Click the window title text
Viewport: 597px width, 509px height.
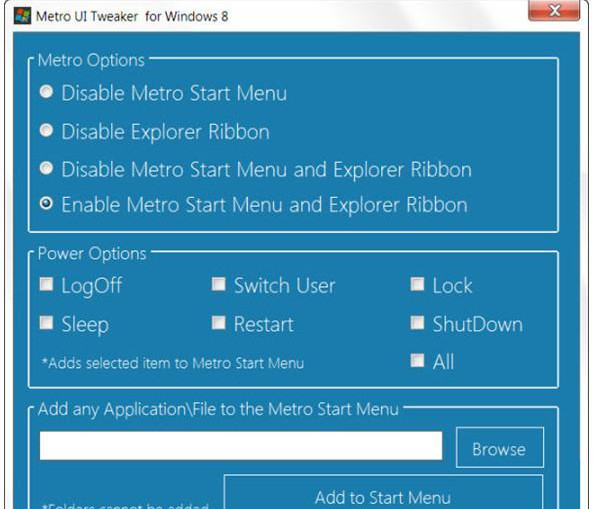click(x=132, y=16)
